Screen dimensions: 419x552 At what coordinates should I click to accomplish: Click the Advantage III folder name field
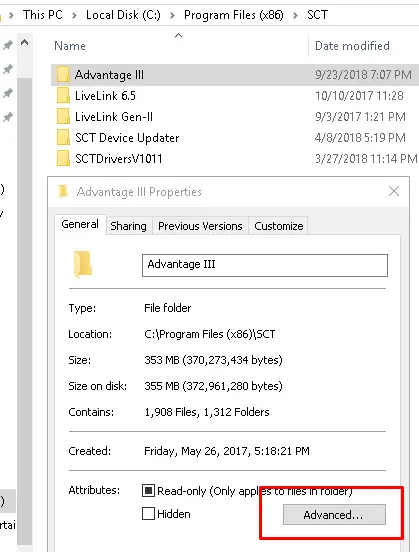[x=265, y=265]
